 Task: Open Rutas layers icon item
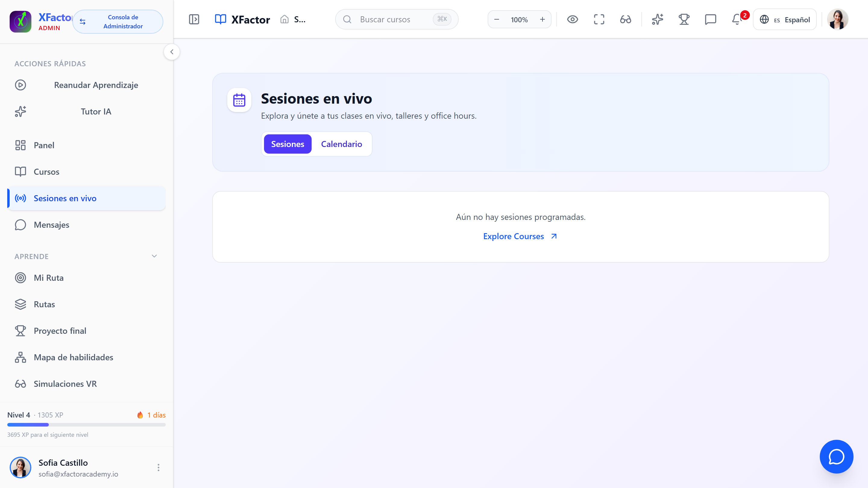(x=86, y=305)
